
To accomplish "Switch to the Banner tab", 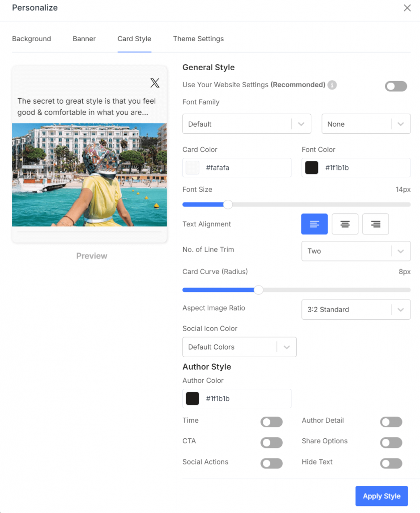I will pyautogui.click(x=84, y=39).
